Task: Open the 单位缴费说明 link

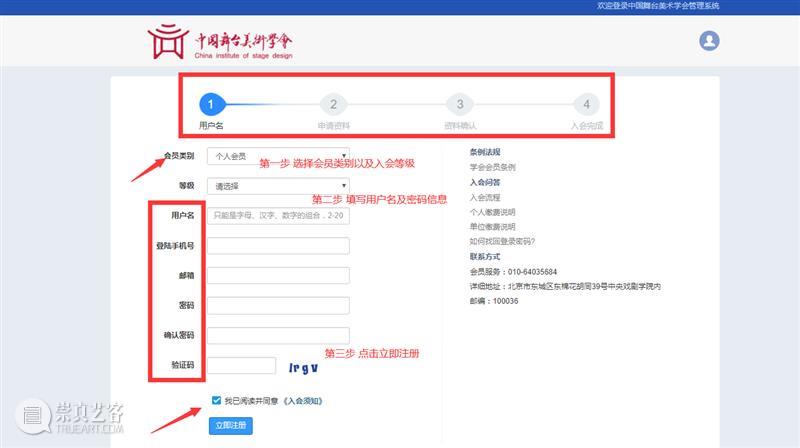Action: click(x=492, y=227)
